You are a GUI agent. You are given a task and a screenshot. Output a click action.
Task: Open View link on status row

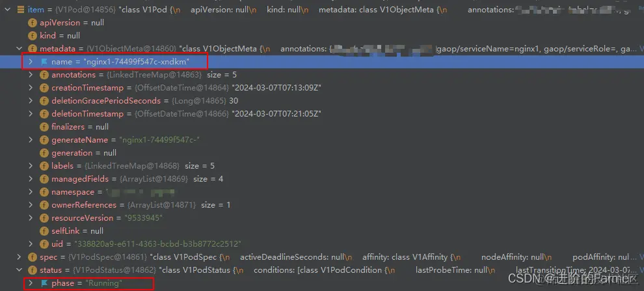(x=641, y=270)
